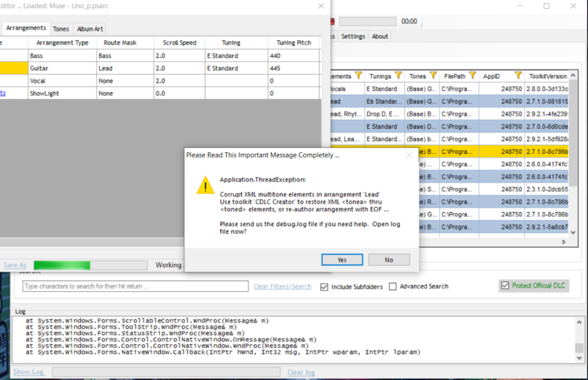Click into the search text field
This screenshot has height=380, width=588.
pos(135,287)
